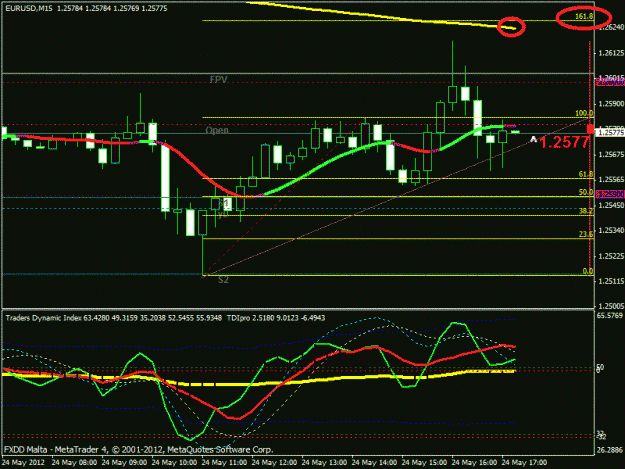This screenshot has height=469, width=625.
Task: Click the 1.25340 price axis value
Action: point(611,230)
